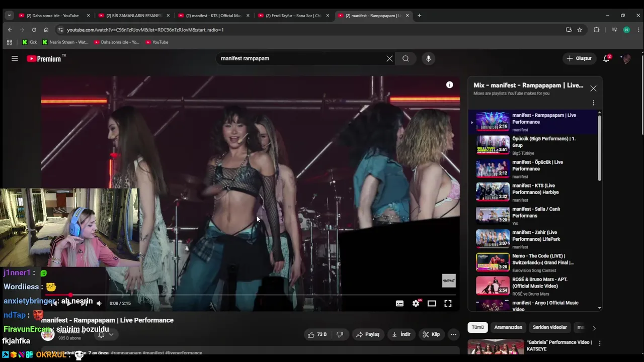
Task: Open Chrome apps grid in bookmarks bar
Action: [x=9, y=42]
